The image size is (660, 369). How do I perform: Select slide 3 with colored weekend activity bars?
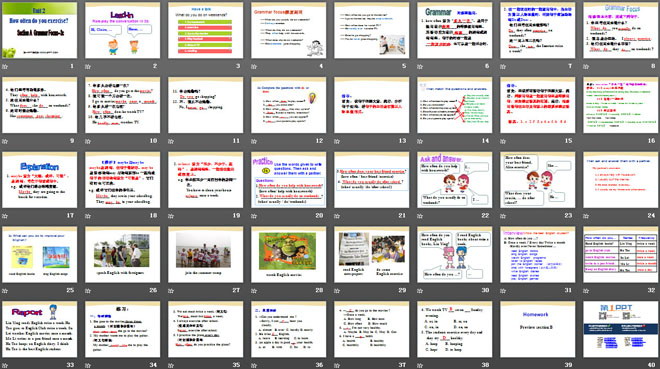[205, 30]
